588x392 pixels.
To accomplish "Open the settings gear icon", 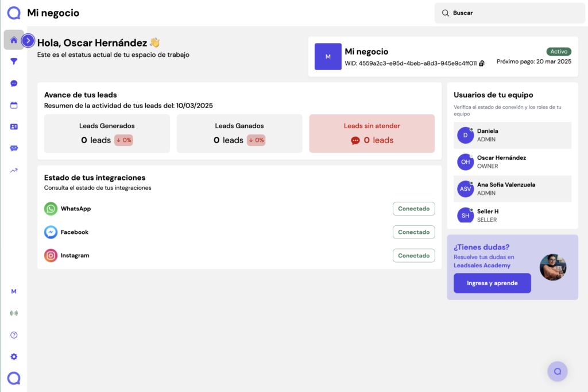I will [x=14, y=356].
